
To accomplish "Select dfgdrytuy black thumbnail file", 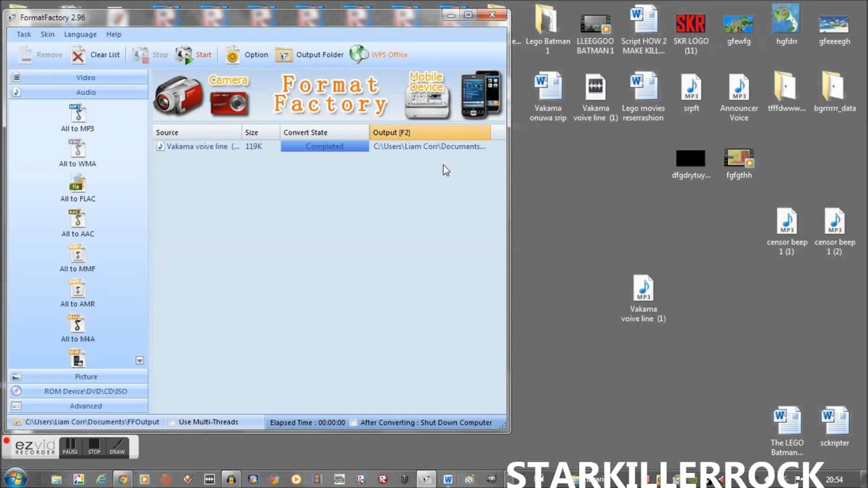I will (691, 165).
